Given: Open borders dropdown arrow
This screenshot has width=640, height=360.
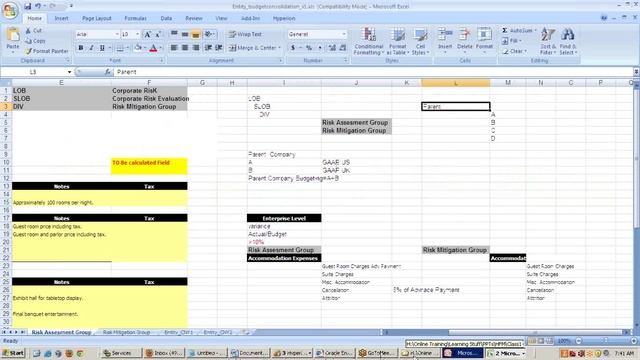Looking at the screenshot, I should click(127, 48).
